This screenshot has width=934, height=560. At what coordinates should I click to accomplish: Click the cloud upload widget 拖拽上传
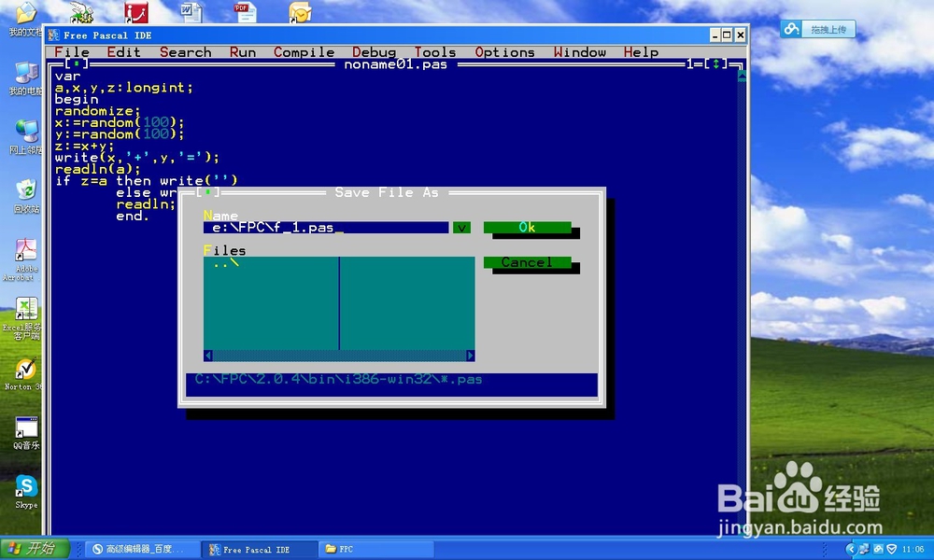818,29
